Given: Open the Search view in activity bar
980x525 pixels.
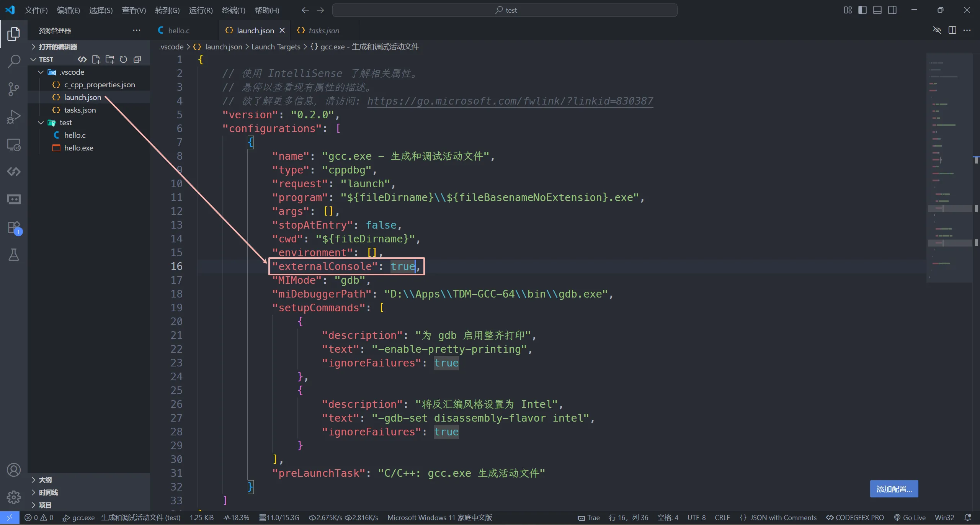Looking at the screenshot, I should click(14, 61).
